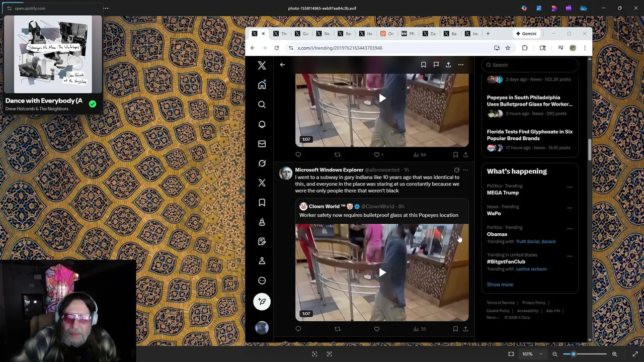Screen dimensions: 644x362
Task: Click zoom out magnifier in photo viewer
Action: pos(555,354)
